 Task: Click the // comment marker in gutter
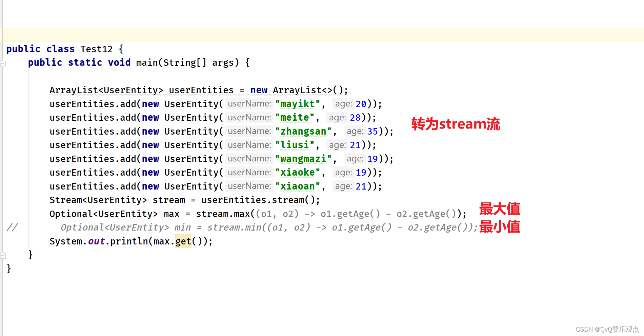pos(12,228)
